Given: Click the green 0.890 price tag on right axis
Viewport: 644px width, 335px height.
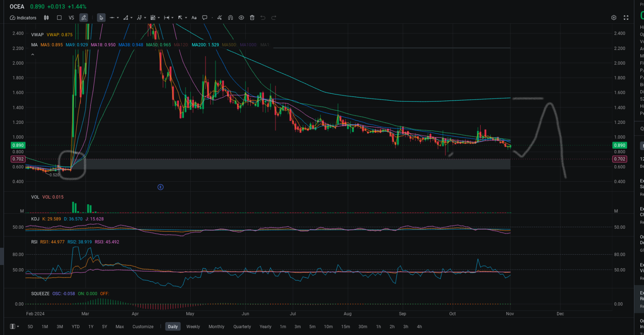Looking at the screenshot, I should coord(619,145).
